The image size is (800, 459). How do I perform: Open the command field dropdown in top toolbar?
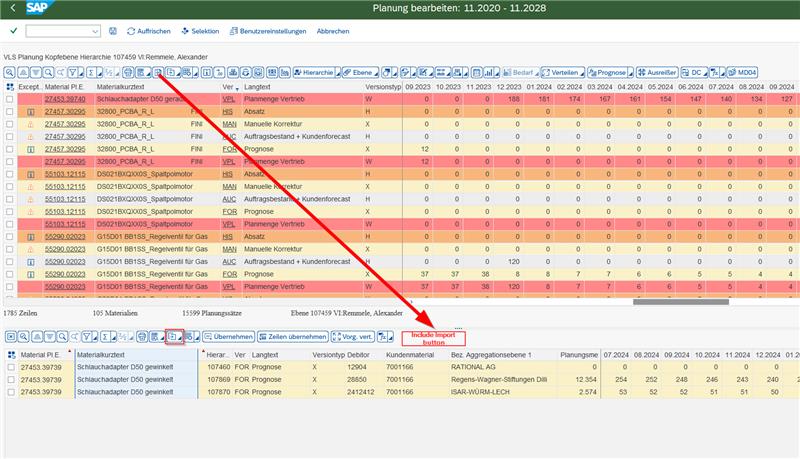93,31
